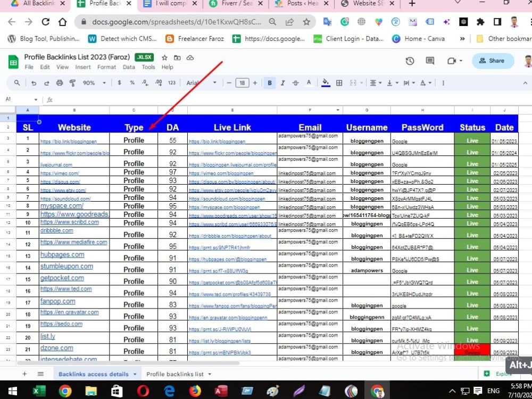Launch Opera from the taskbar
The width and height of the screenshot is (532, 399).
[143, 391]
